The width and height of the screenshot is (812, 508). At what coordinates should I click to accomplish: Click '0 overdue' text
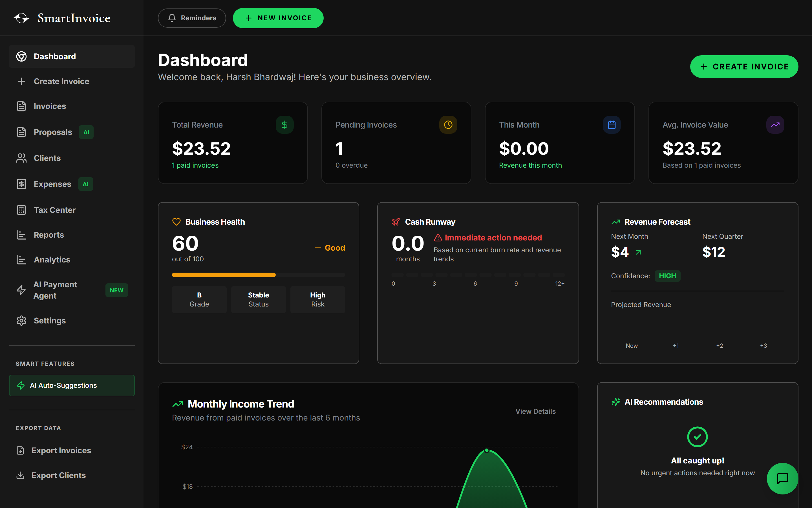point(352,165)
